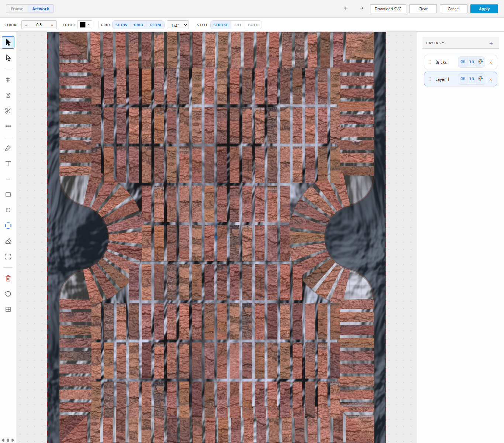Toggle the grid SHOW option
Viewport: 504px width, 443px height.
[121, 25]
